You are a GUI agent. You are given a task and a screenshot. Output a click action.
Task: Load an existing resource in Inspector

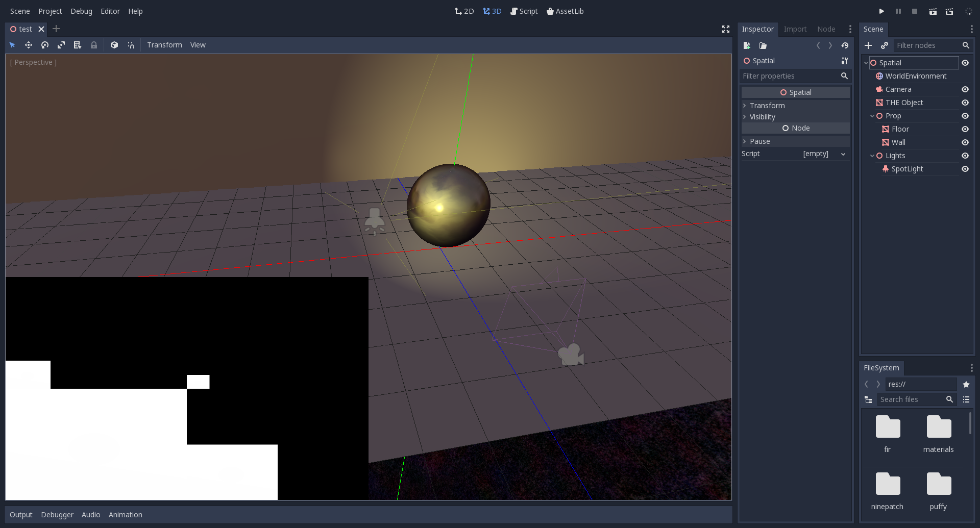point(763,45)
